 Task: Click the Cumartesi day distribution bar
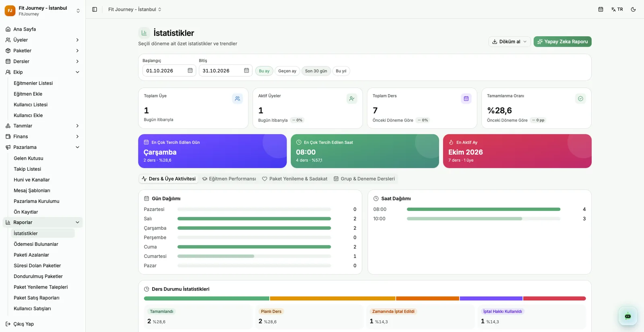pyautogui.click(x=254, y=256)
